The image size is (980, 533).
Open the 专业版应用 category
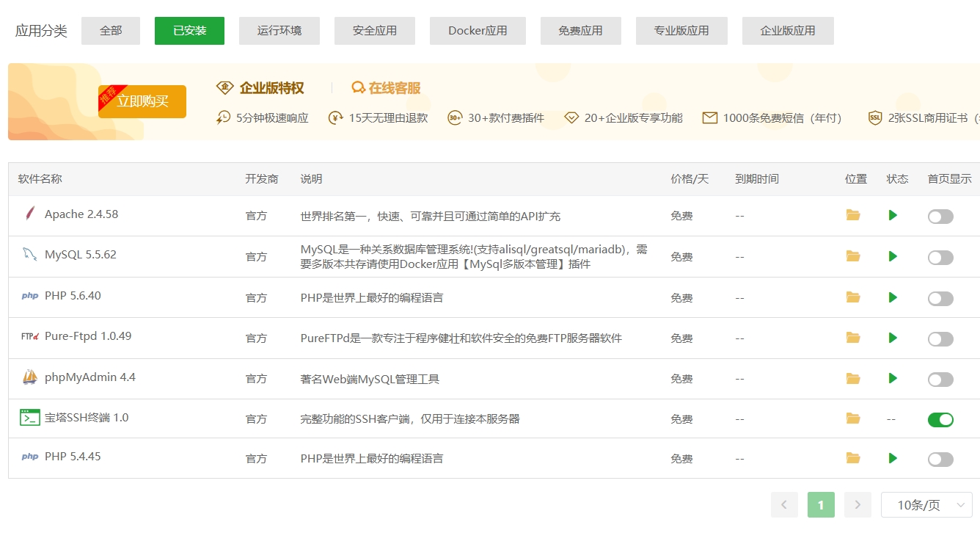[681, 31]
